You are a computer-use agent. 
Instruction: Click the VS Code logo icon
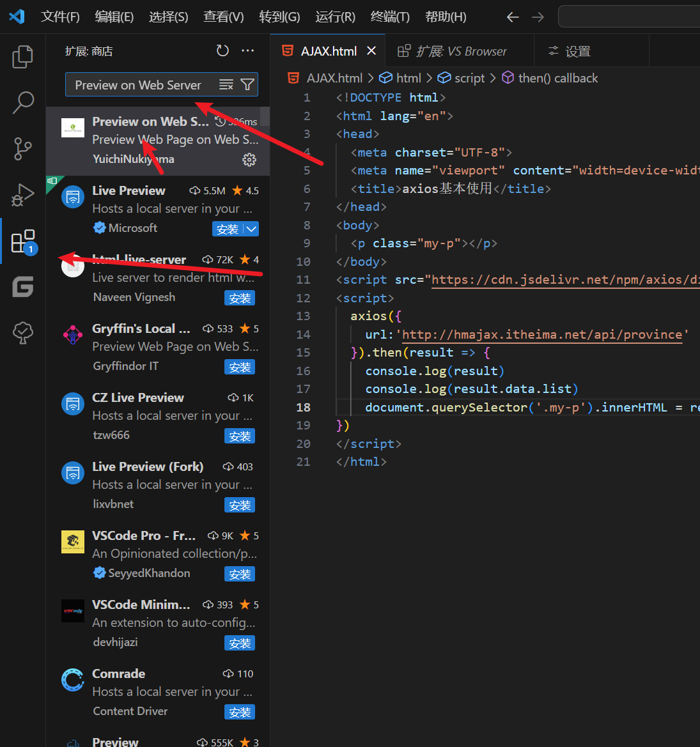[17, 17]
